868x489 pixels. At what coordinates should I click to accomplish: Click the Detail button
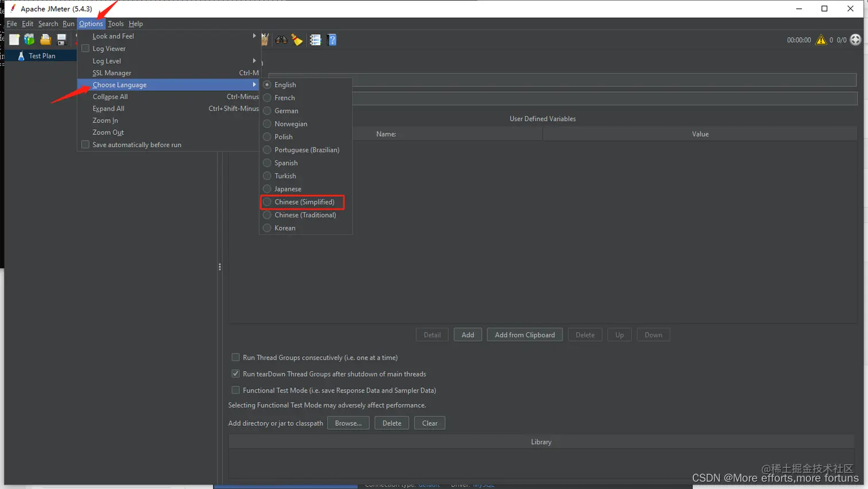(432, 335)
